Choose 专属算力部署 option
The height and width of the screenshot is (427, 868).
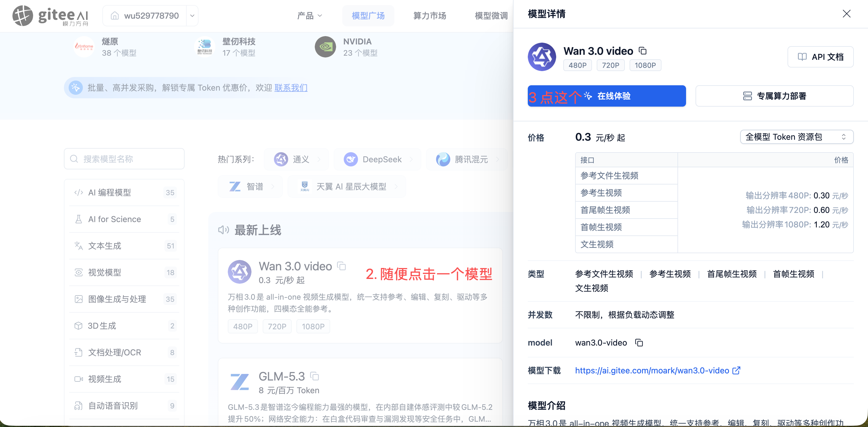774,96
